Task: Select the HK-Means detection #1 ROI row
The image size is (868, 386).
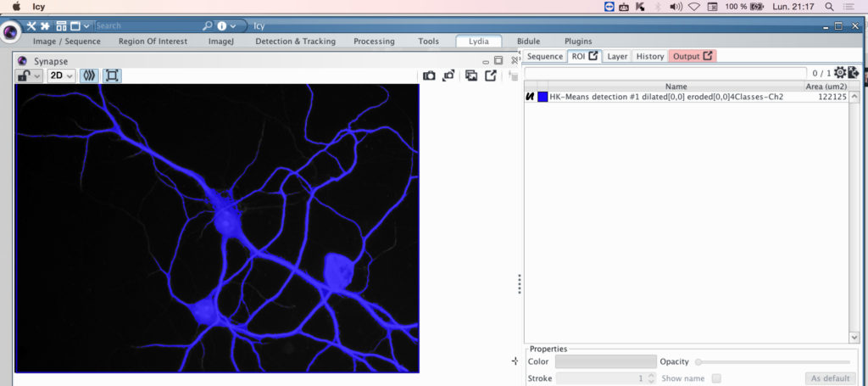Action: coord(686,97)
